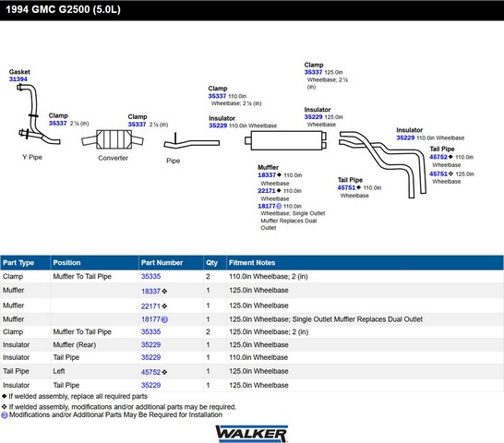
Task: Open Gasket part number 31394
Action: click(18, 79)
